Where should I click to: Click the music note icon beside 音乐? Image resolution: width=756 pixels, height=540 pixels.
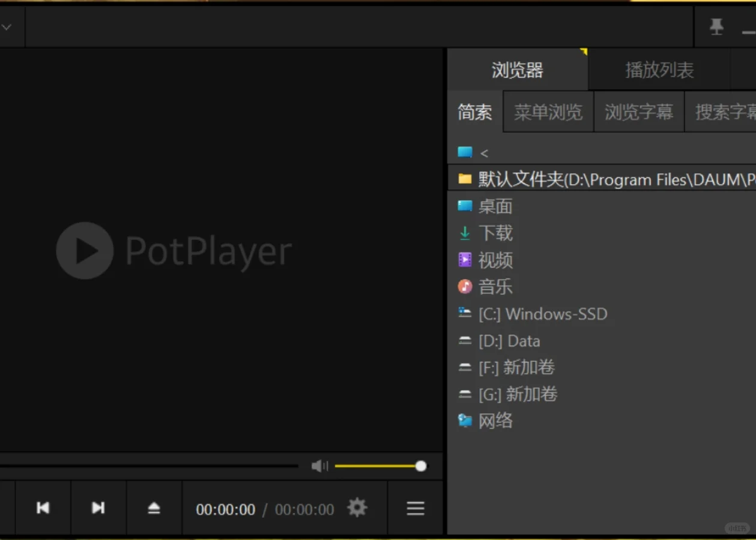pos(465,286)
